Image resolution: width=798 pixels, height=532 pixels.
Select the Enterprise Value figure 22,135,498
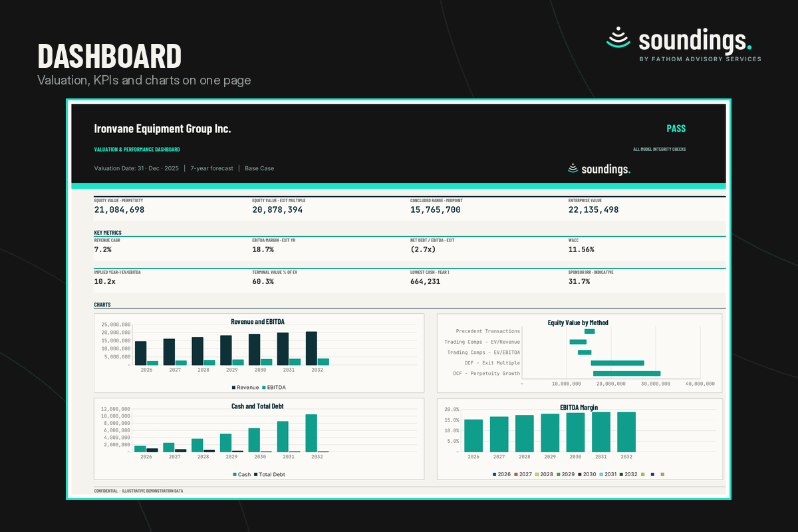[593, 209]
